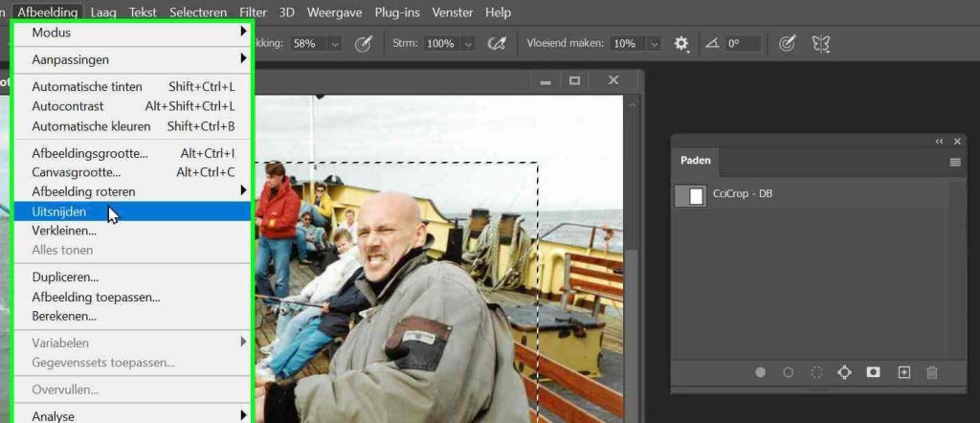Open the Strm percentage dropdown
Viewport: 980px width, 423px height.
click(468, 44)
